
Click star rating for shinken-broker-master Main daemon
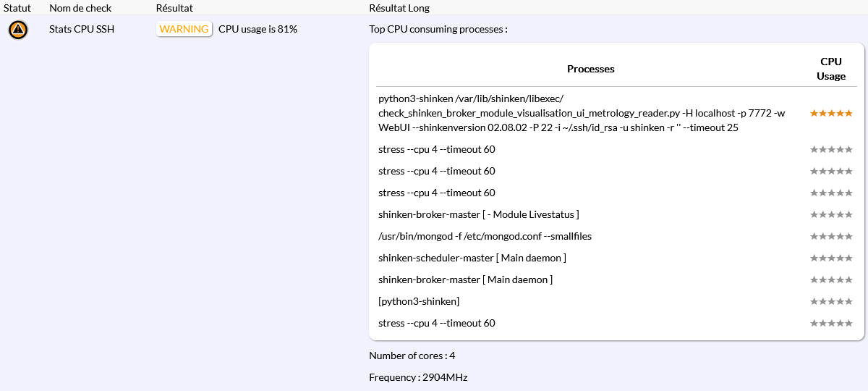pos(831,279)
